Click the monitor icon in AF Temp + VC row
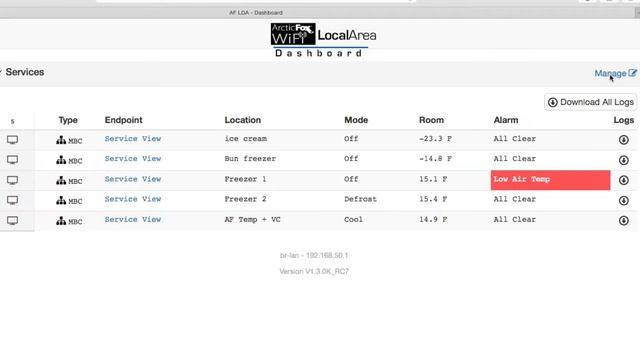 pyautogui.click(x=12, y=220)
